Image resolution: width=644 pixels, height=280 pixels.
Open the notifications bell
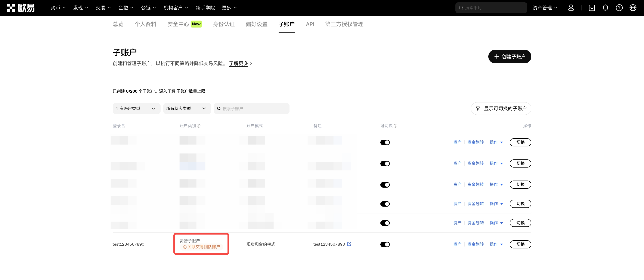(x=605, y=8)
